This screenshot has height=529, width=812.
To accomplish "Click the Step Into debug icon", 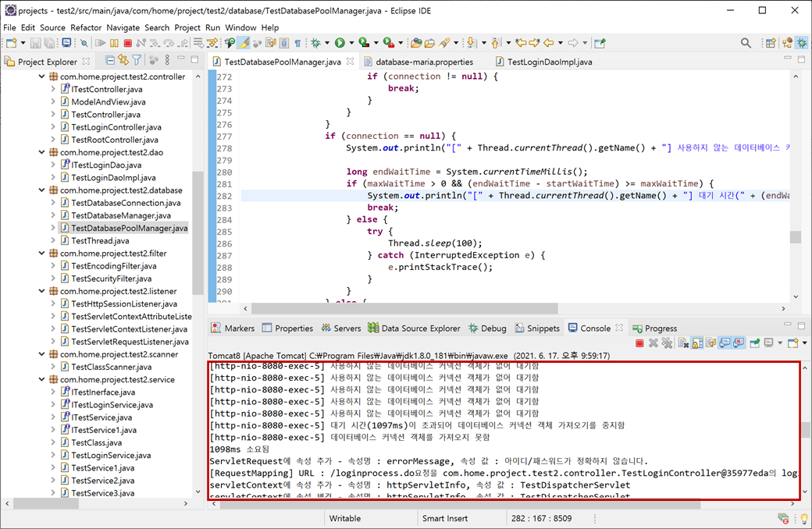I will pos(155,43).
